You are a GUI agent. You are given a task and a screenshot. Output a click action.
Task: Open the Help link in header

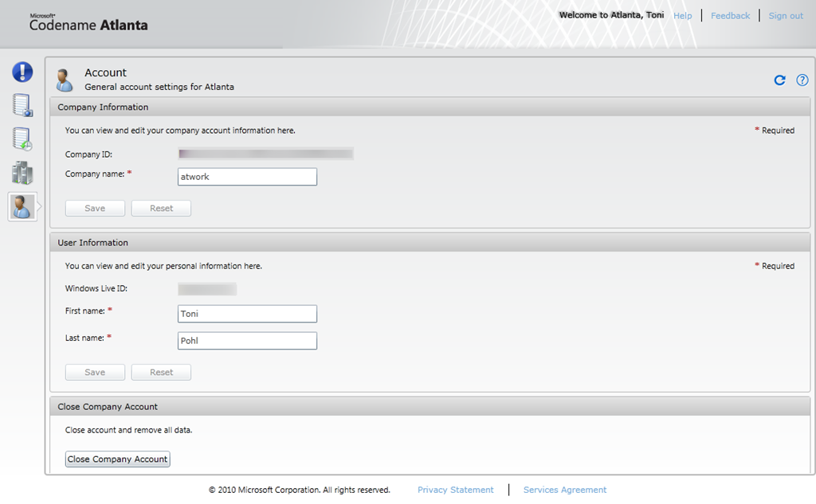coord(682,16)
